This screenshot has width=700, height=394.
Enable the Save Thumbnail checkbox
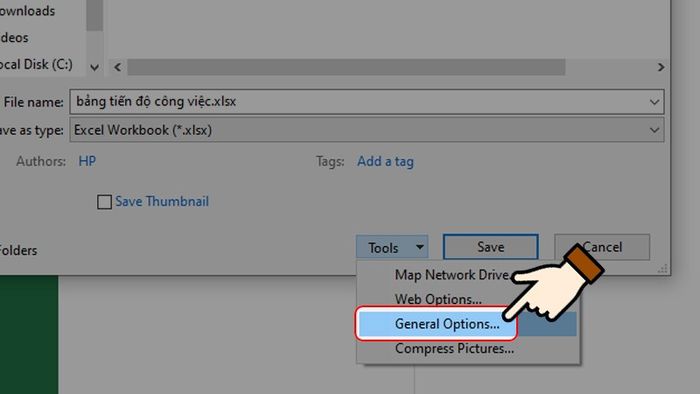tap(104, 202)
